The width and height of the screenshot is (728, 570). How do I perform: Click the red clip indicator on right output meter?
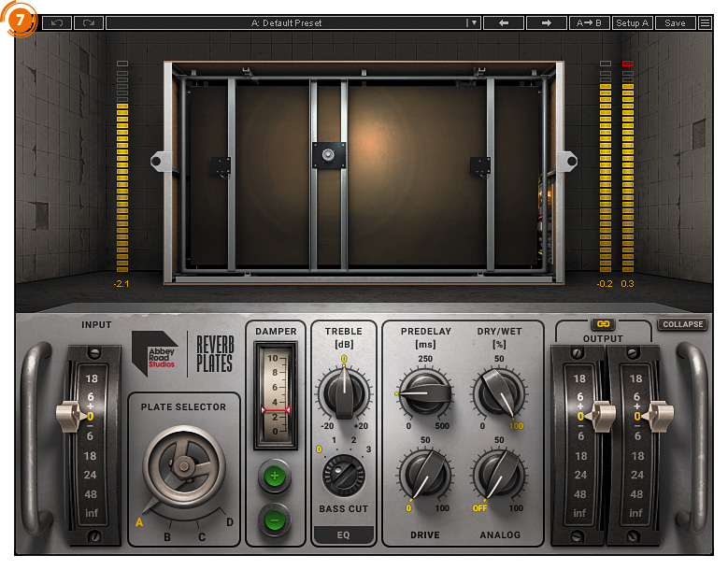point(628,64)
